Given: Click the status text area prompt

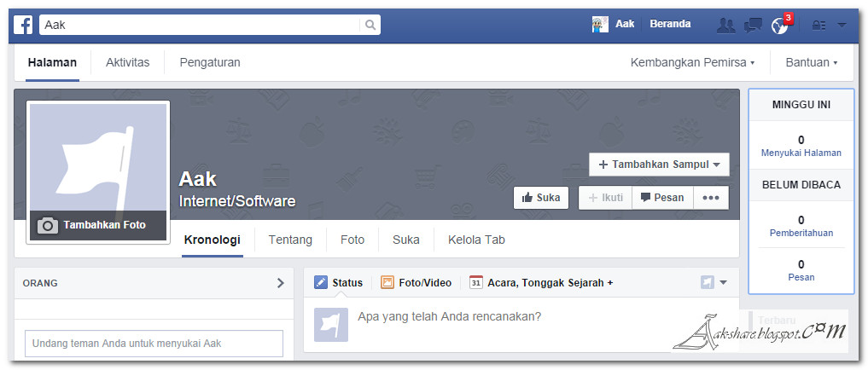Looking at the screenshot, I should point(449,316).
